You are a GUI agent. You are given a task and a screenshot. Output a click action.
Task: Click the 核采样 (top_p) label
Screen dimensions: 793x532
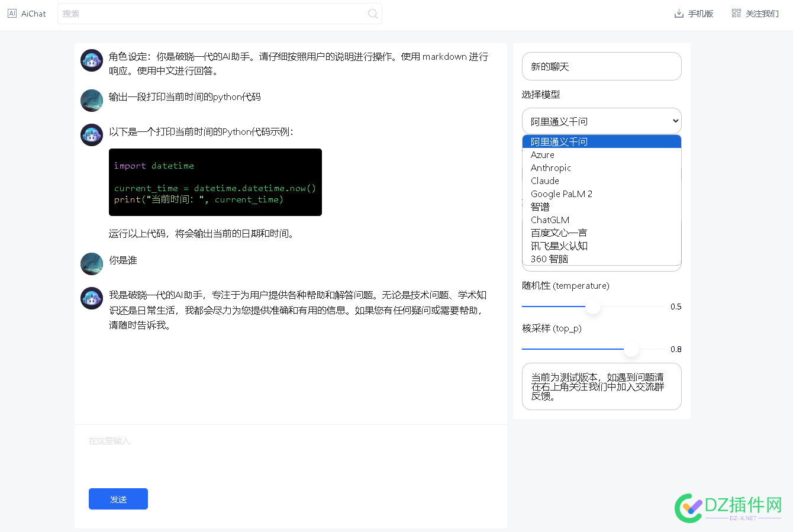552,328
